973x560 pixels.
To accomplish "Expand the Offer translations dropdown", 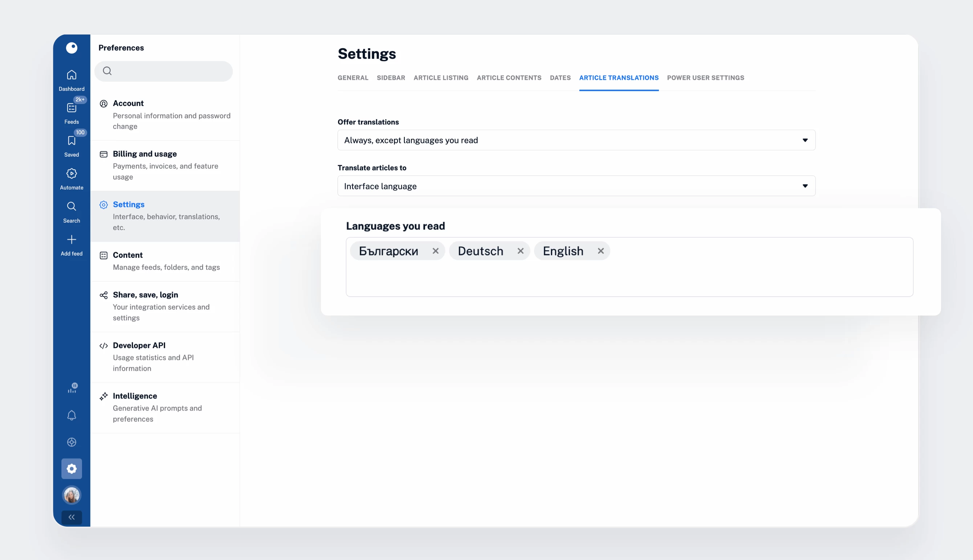I will coord(576,140).
